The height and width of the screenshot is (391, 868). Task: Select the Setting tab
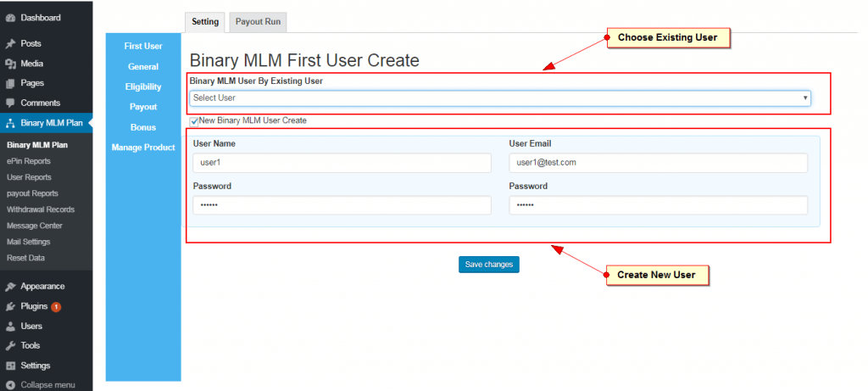coord(205,22)
